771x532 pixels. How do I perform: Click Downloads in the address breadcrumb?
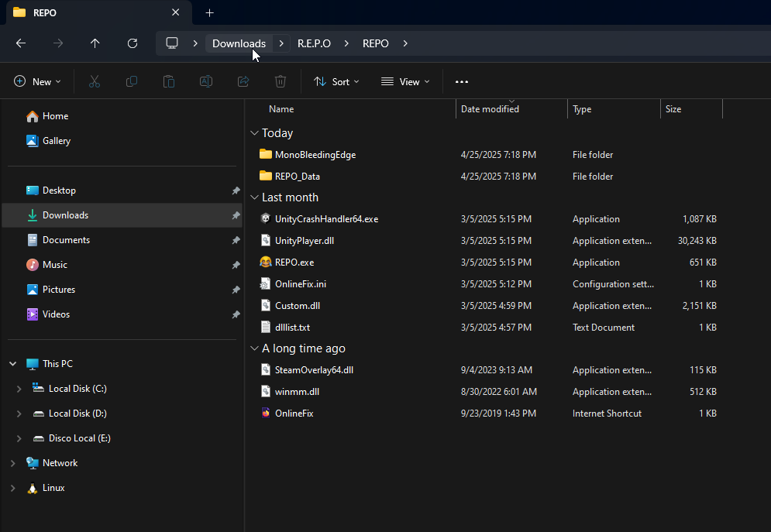point(239,43)
